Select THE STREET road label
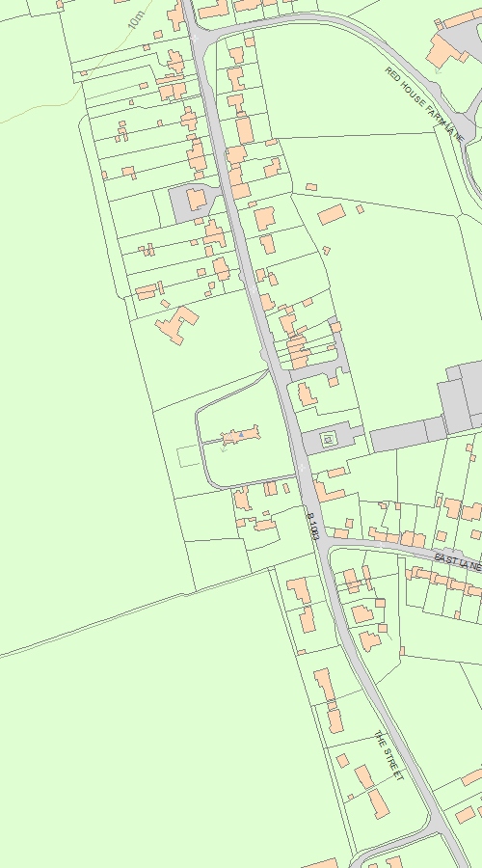The width and height of the screenshot is (482, 868). point(389,755)
